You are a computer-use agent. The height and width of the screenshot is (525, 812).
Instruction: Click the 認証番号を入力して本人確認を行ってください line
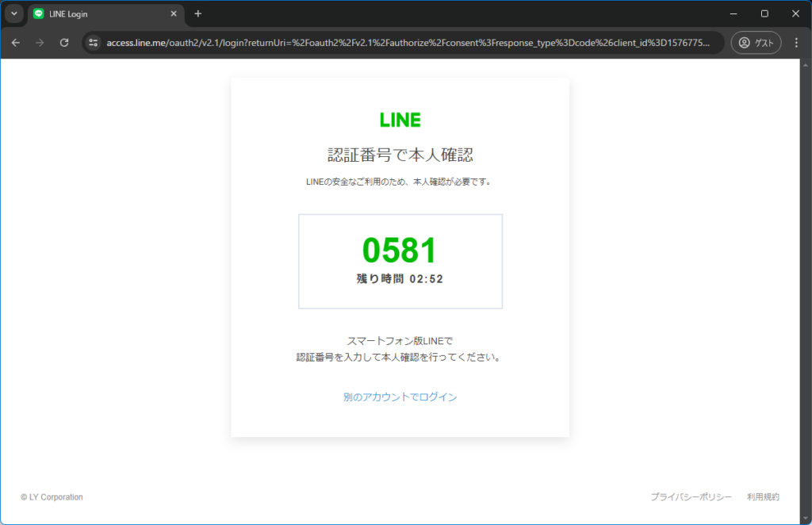tap(400, 357)
